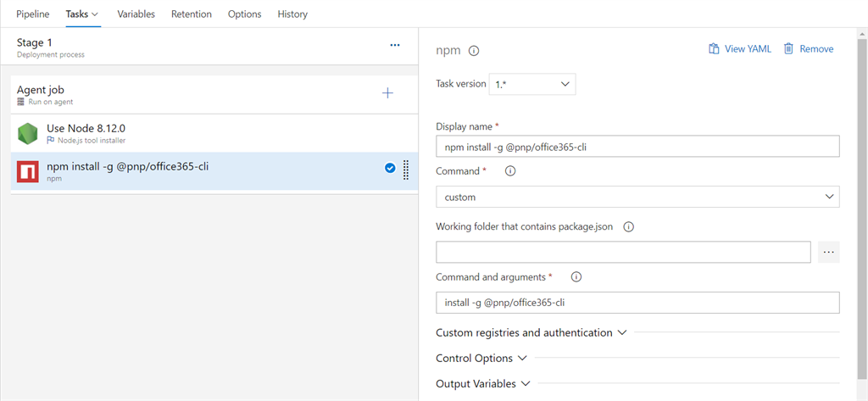Screen dimensions: 868x401
Task: Expand the Control Options section
Action: (x=481, y=359)
